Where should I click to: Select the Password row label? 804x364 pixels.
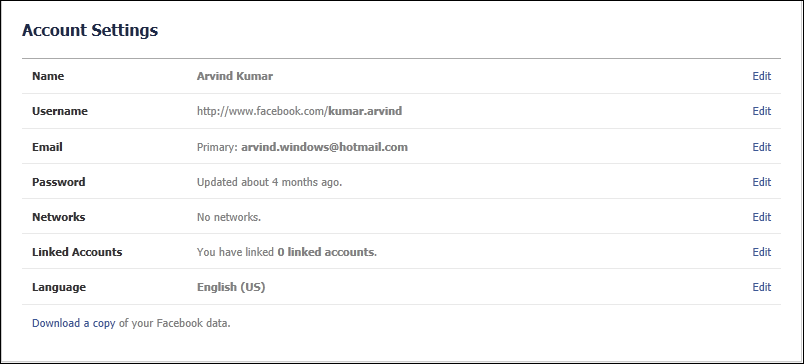tap(58, 181)
